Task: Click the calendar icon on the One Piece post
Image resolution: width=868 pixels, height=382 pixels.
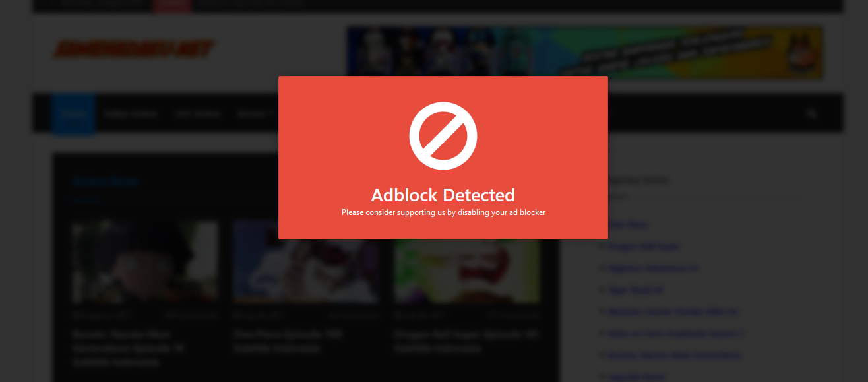Action: pyautogui.click(x=236, y=315)
